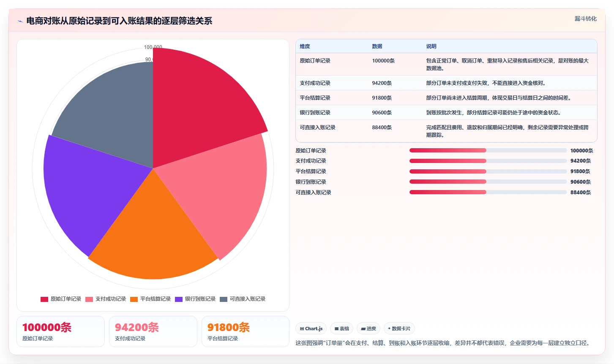
Task: Click the 88400条 progress value label
Action: tap(581, 193)
